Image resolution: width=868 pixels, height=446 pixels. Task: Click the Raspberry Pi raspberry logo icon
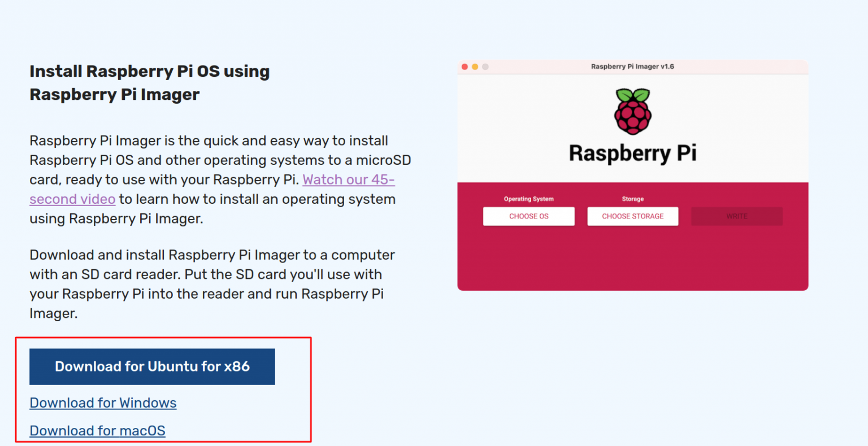[632, 111]
